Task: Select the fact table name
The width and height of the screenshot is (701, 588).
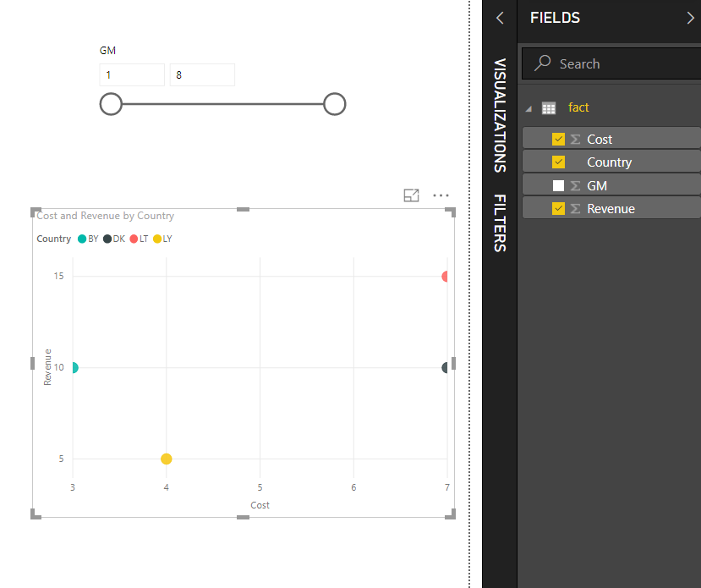Action: [x=578, y=107]
